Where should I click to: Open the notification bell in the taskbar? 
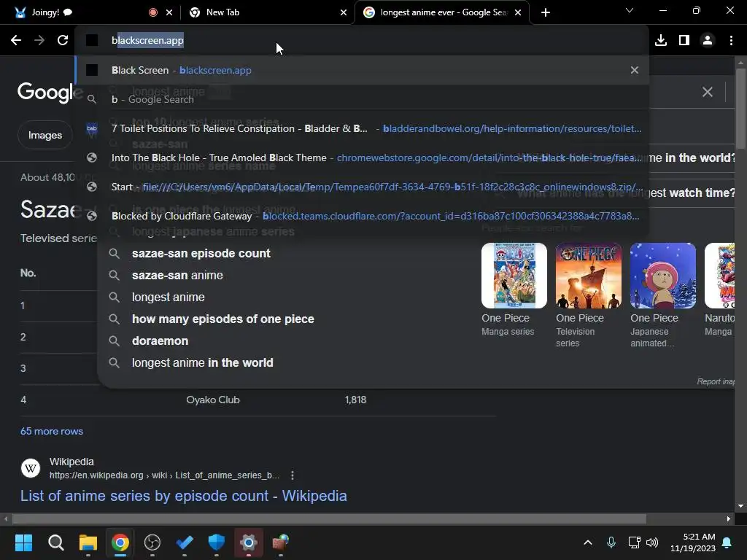coord(727,542)
